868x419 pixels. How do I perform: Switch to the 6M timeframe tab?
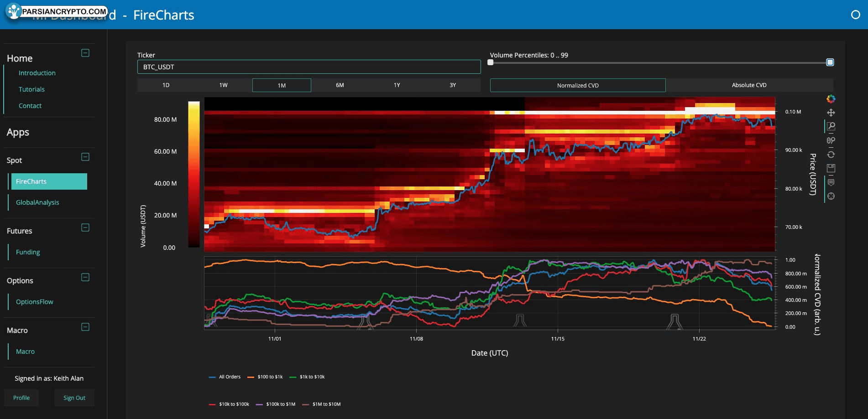point(340,85)
